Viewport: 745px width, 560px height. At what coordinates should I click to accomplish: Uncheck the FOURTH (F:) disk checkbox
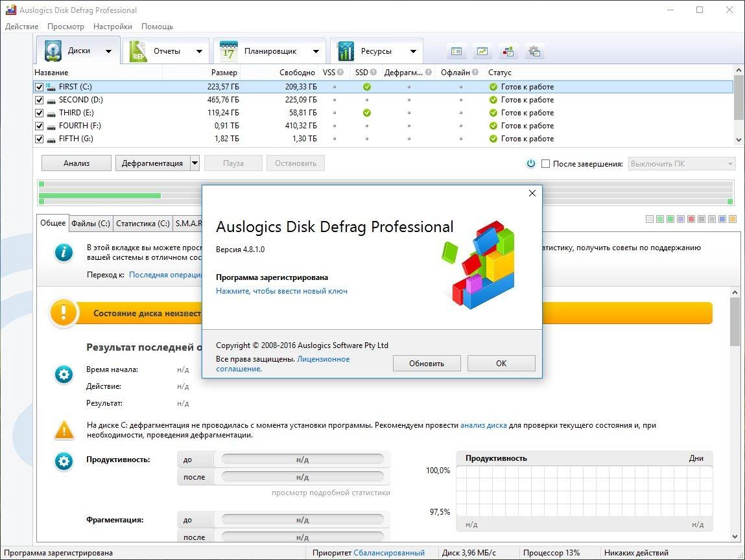tap(39, 126)
